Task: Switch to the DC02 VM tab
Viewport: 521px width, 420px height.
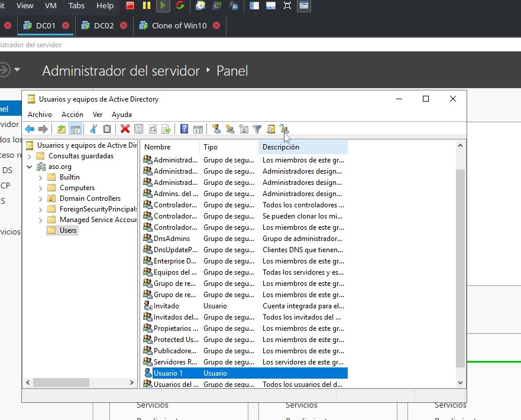Action: pos(104,25)
